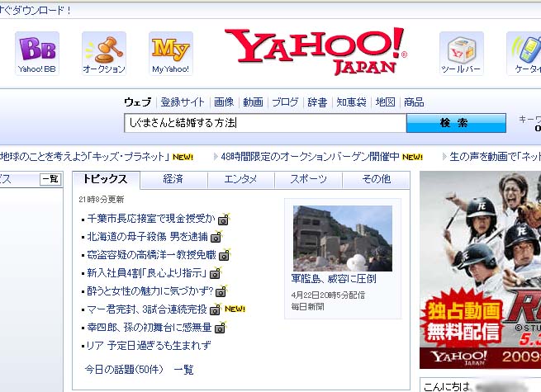Click the すぐダウンロード! link at top
The image size is (541, 392).
click(35, 11)
